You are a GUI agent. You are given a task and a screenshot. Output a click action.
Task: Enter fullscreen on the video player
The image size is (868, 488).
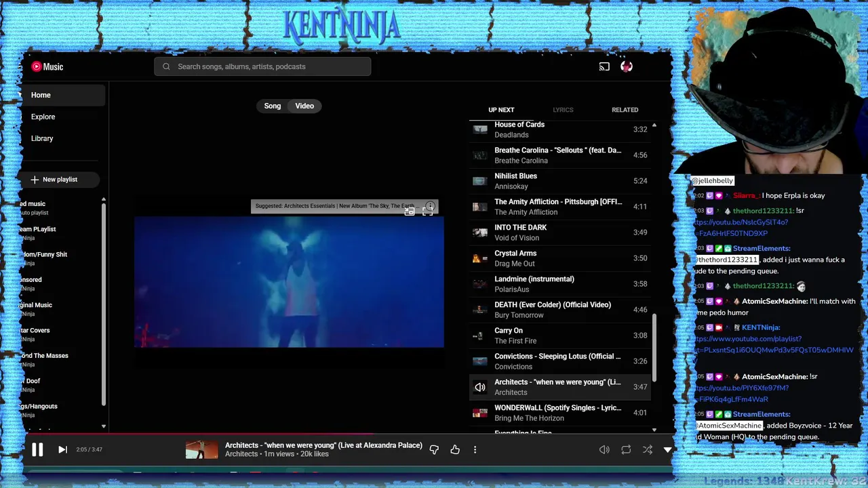tap(427, 211)
